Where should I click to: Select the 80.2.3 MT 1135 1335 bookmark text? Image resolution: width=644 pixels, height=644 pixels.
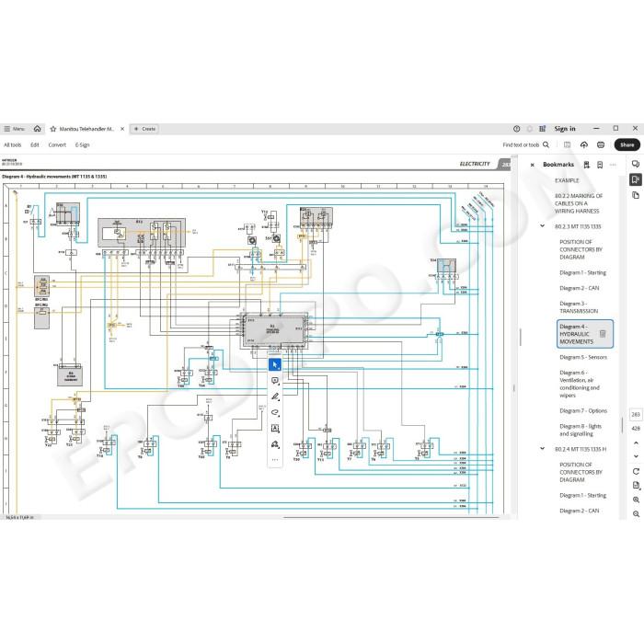tap(578, 226)
